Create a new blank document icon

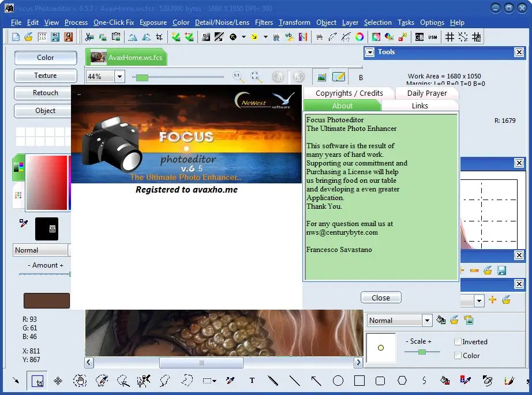tap(16, 37)
